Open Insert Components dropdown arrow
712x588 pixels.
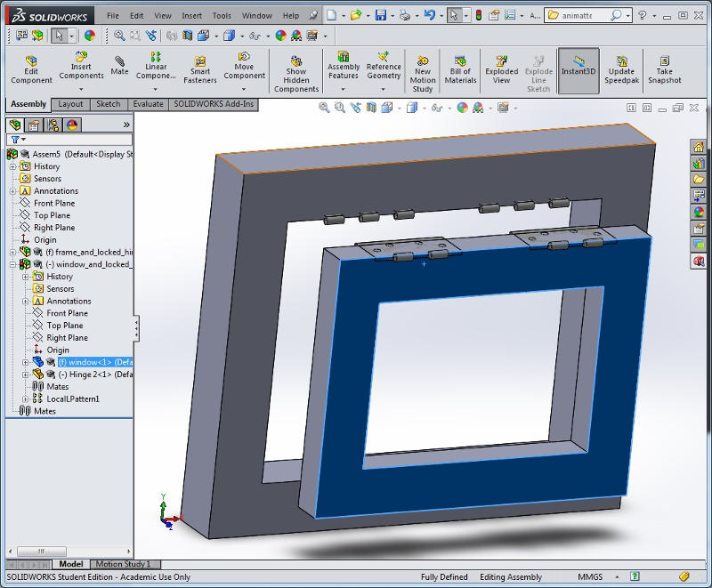click(81, 89)
